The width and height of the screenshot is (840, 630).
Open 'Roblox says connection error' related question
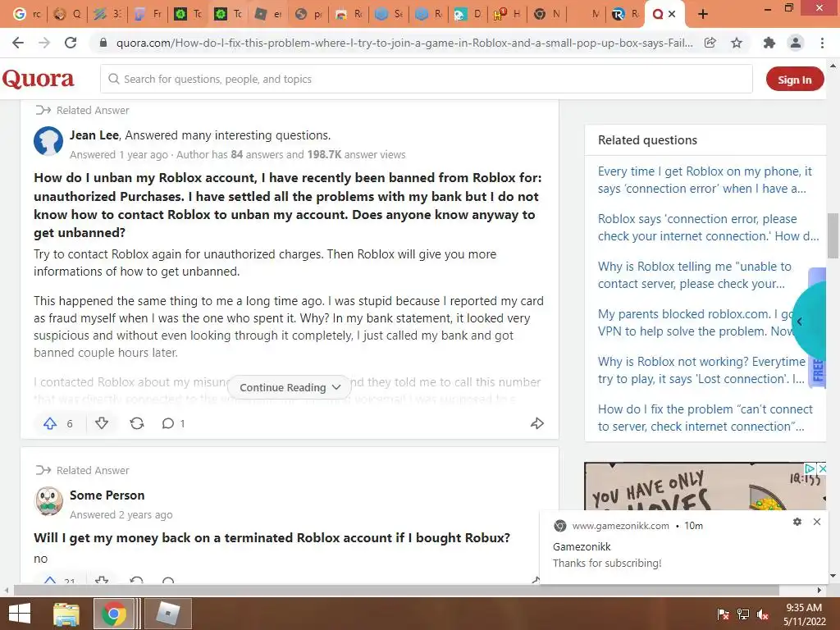click(708, 228)
